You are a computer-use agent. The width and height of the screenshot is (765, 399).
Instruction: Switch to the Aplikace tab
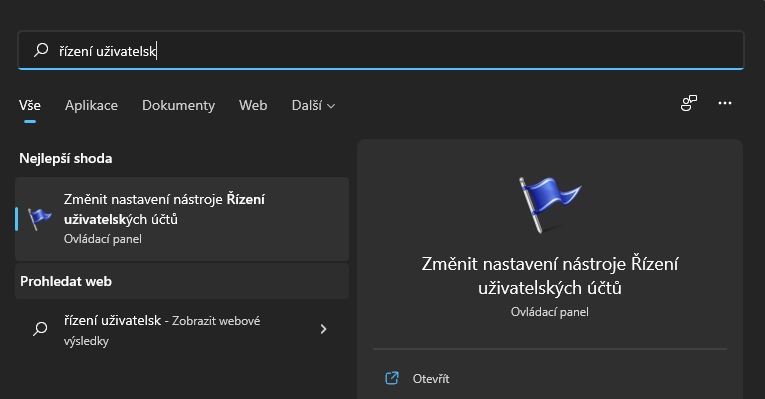coord(91,105)
